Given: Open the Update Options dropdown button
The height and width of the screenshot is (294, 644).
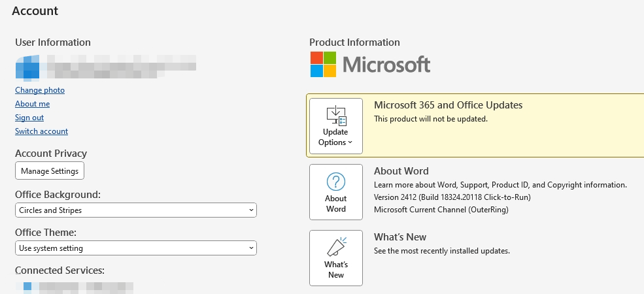Looking at the screenshot, I should 336,126.
